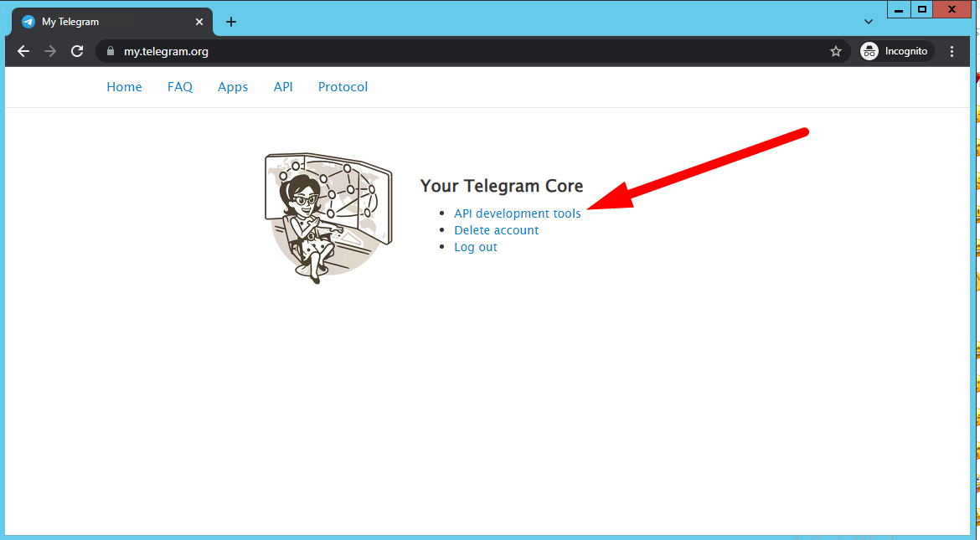Screen dimensions: 980x540
Task: Click the Log out link
Action: [x=476, y=248]
